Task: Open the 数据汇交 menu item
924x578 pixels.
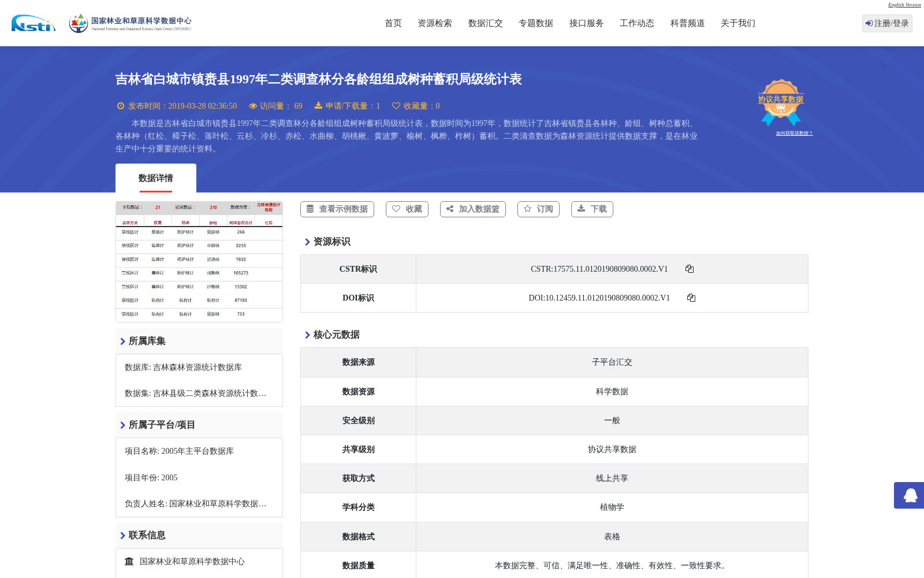Action: (486, 23)
